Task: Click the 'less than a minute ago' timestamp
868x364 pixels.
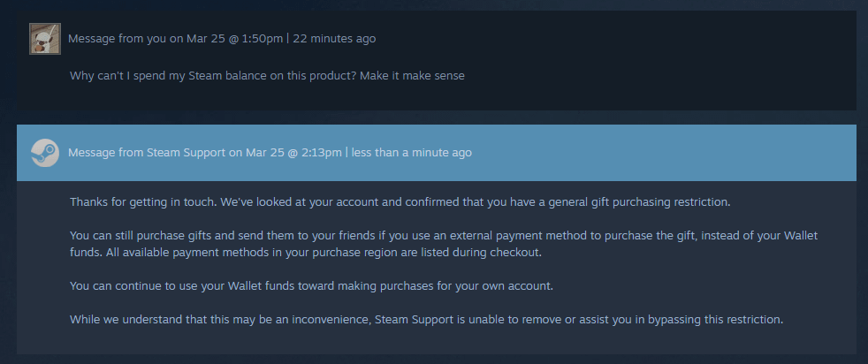Action: click(411, 153)
